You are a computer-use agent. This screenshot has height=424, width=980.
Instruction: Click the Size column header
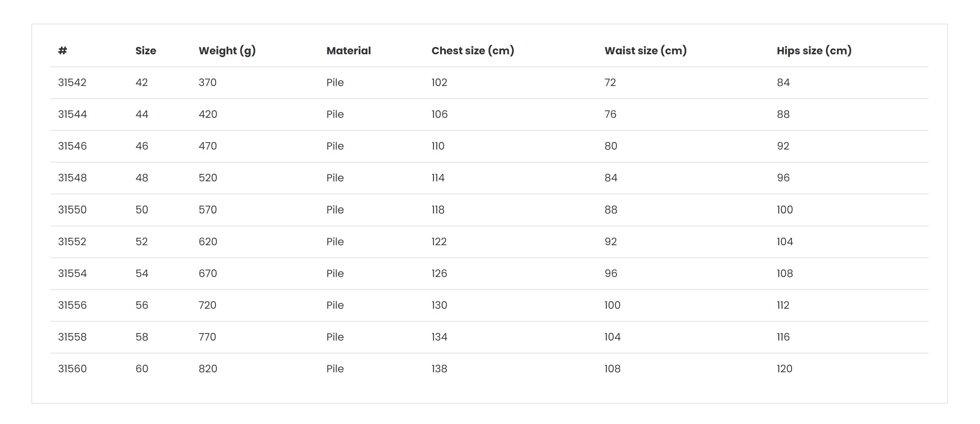click(x=146, y=51)
